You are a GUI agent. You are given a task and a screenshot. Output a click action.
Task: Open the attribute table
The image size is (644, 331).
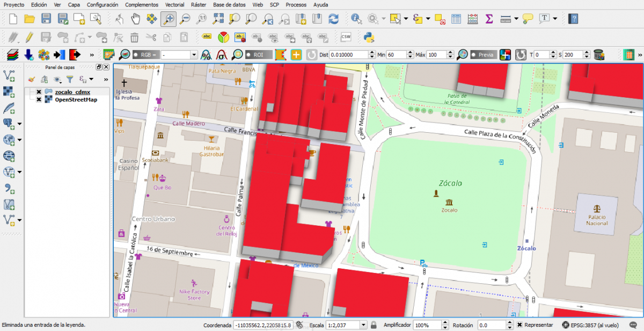(x=456, y=19)
